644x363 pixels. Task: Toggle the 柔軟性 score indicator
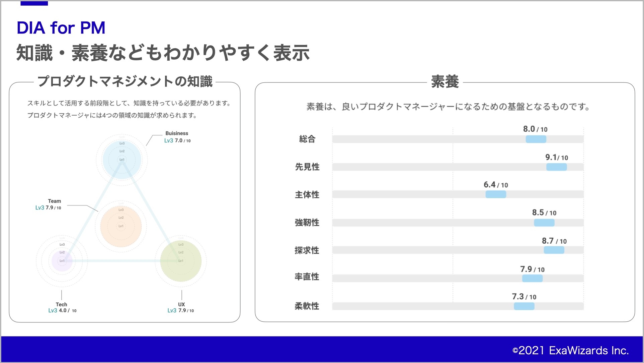tap(524, 306)
